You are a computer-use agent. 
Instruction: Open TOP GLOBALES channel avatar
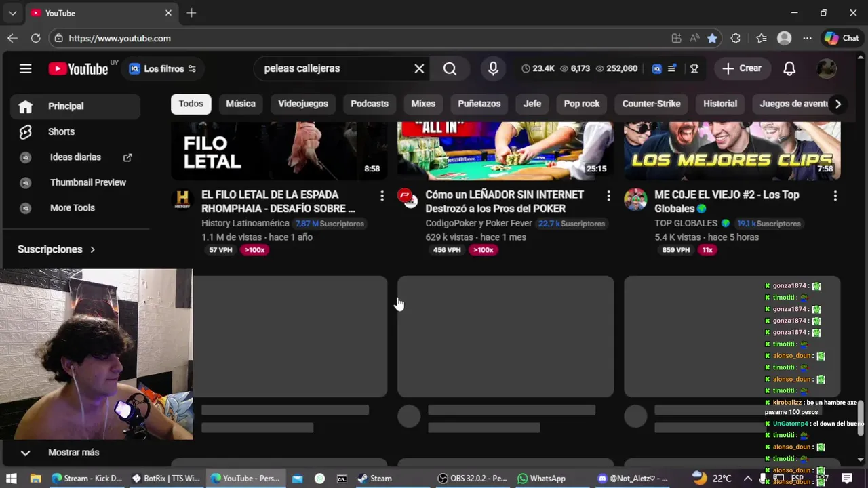[635, 199]
